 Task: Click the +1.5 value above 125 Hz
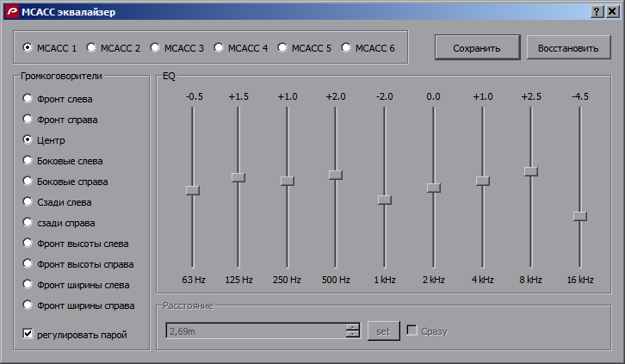tap(238, 96)
